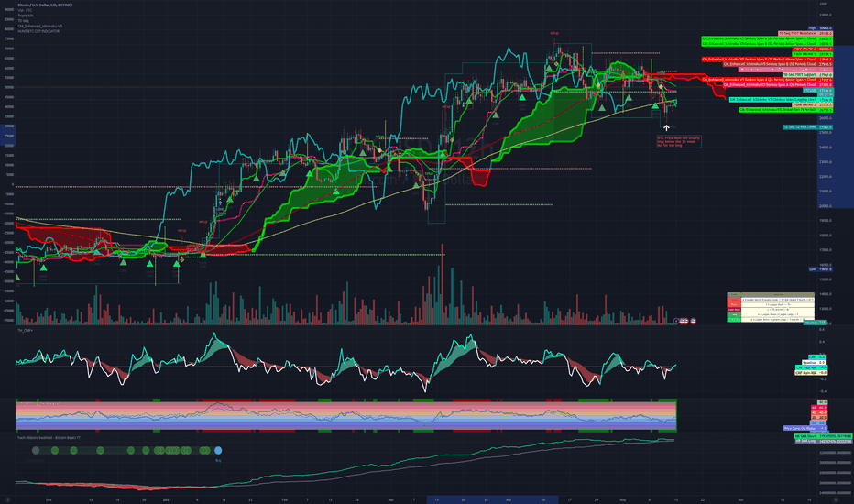Click the TD Seq TDST Resistance price label

tap(805, 33)
